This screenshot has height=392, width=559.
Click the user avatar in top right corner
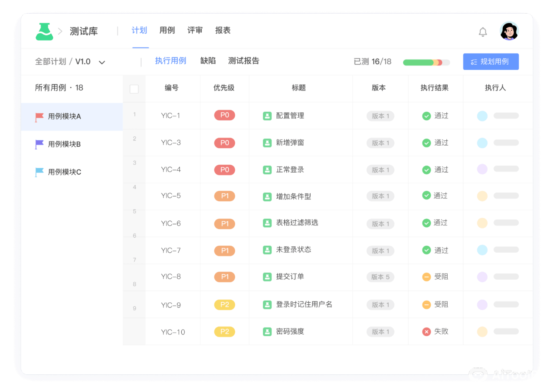click(x=509, y=31)
